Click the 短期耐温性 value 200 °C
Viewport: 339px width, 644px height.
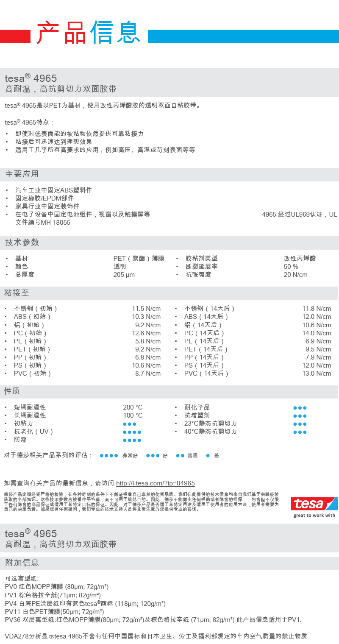(133, 407)
